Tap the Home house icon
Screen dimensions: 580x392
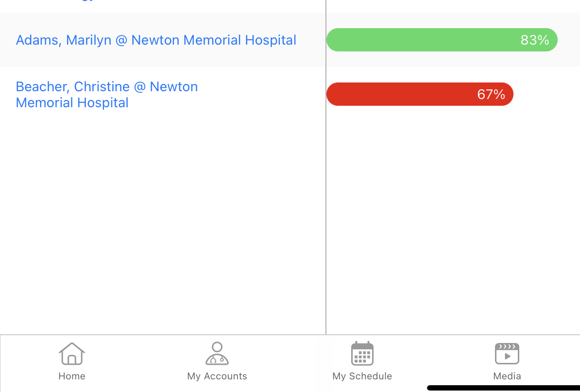click(x=72, y=354)
